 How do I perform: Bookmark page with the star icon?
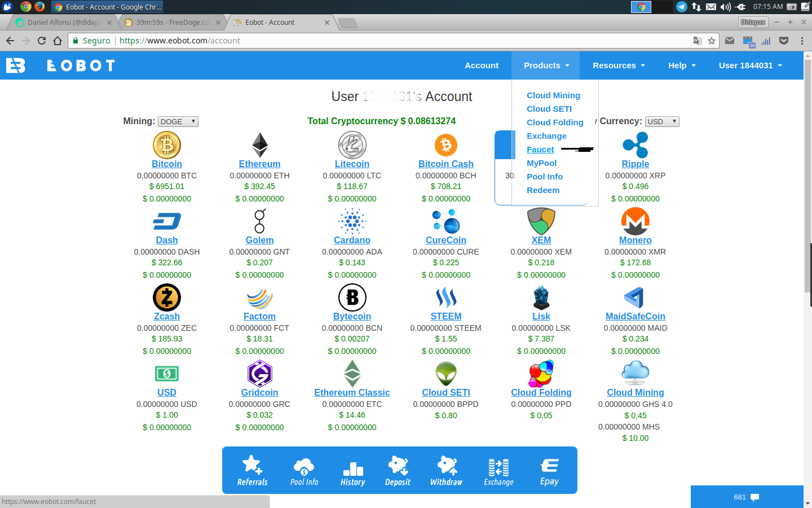(x=712, y=41)
